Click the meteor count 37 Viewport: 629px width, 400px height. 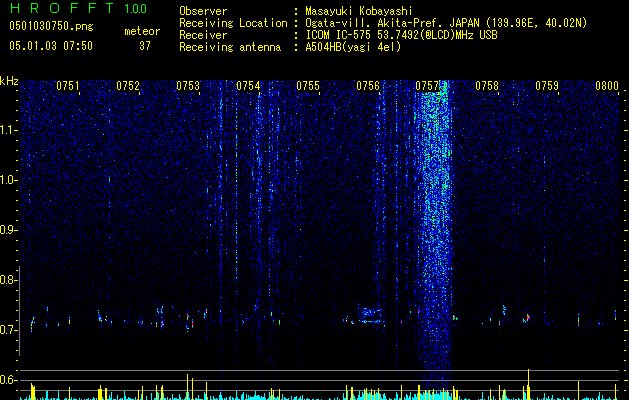tap(145, 46)
